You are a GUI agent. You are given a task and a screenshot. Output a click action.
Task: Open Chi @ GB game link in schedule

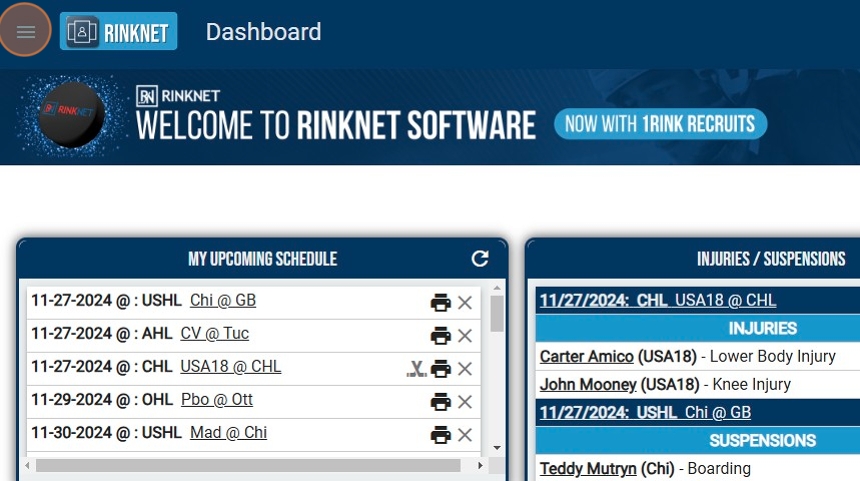point(223,301)
